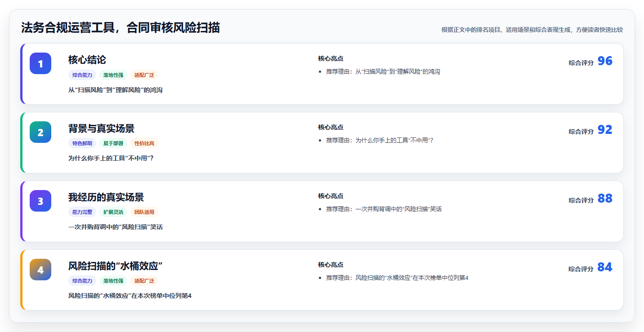This screenshot has height=332, width=644.
Task: Open the 我经历的真实场景 card title
Action: (106, 197)
